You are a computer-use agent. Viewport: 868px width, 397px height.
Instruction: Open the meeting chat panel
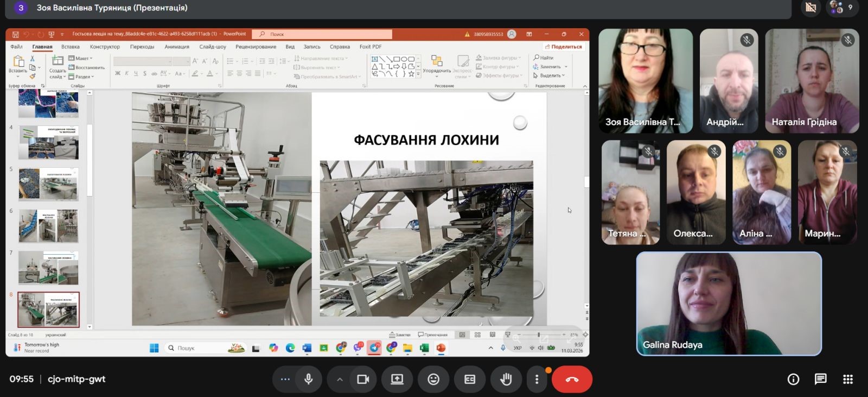[820, 379]
